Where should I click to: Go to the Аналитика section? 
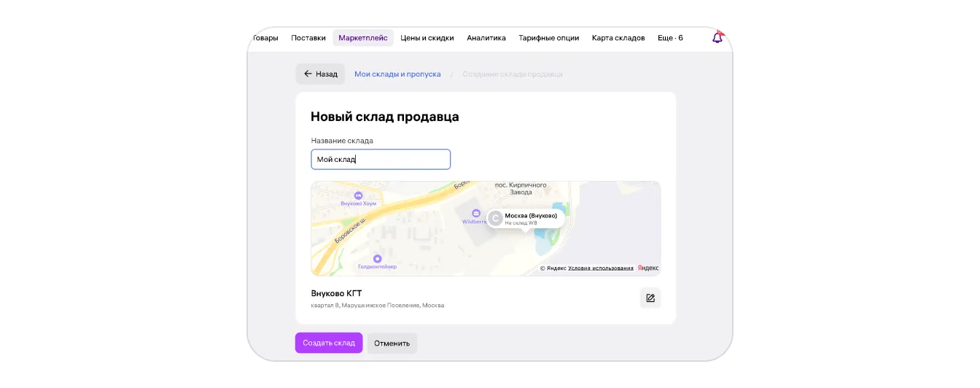click(486, 38)
